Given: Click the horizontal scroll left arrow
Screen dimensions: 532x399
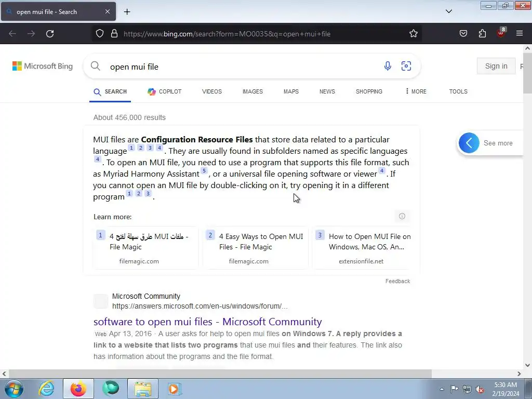Looking at the screenshot, I should tap(4, 374).
